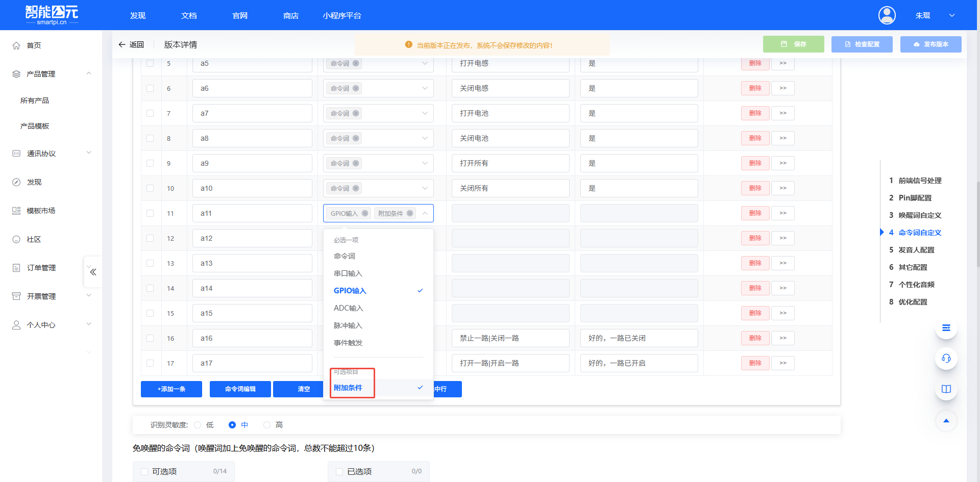Switch to the 文档 menu item

click(x=188, y=15)
